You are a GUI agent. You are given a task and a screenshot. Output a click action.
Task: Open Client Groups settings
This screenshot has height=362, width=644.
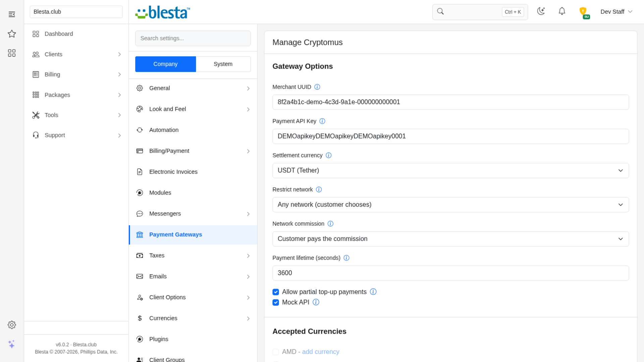[x=193, y=357]
